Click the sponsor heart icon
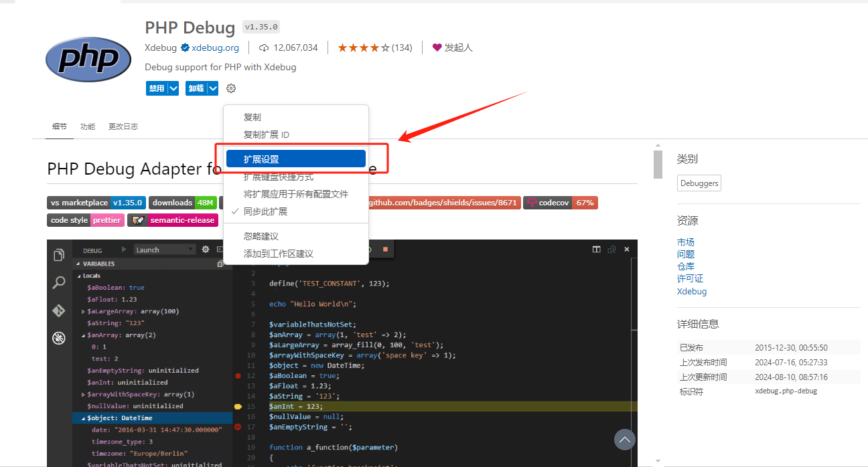 pos(437,48)
